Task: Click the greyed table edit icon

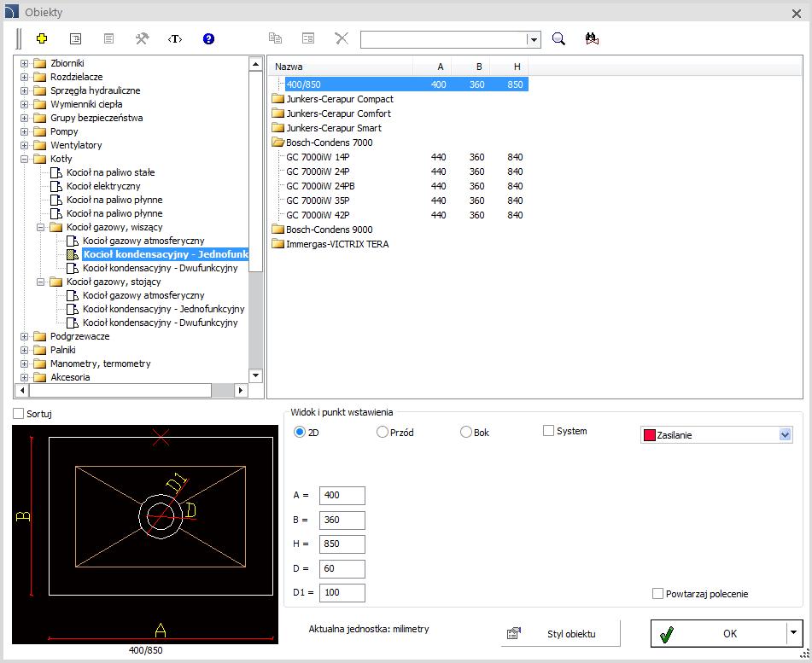Action: pos(308,38)
